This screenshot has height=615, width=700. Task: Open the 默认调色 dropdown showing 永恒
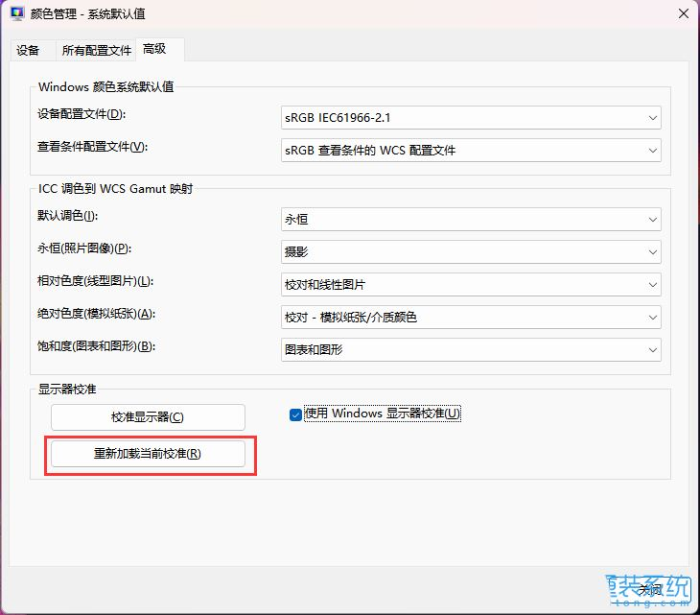(x=471, y=220)
